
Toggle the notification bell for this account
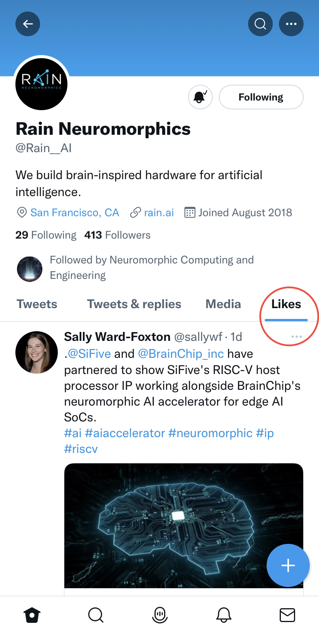(x=200, y=97)
